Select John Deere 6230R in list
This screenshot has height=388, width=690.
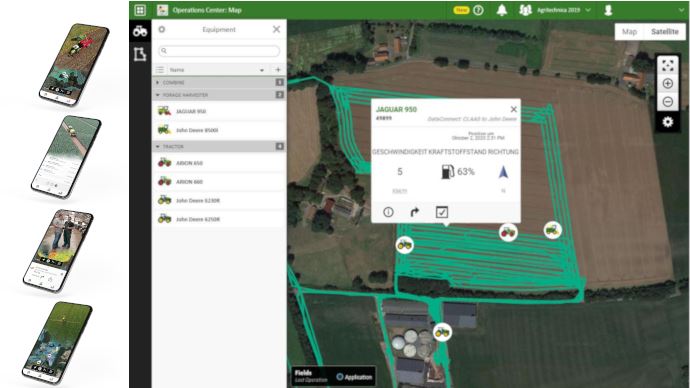(219, 201)
